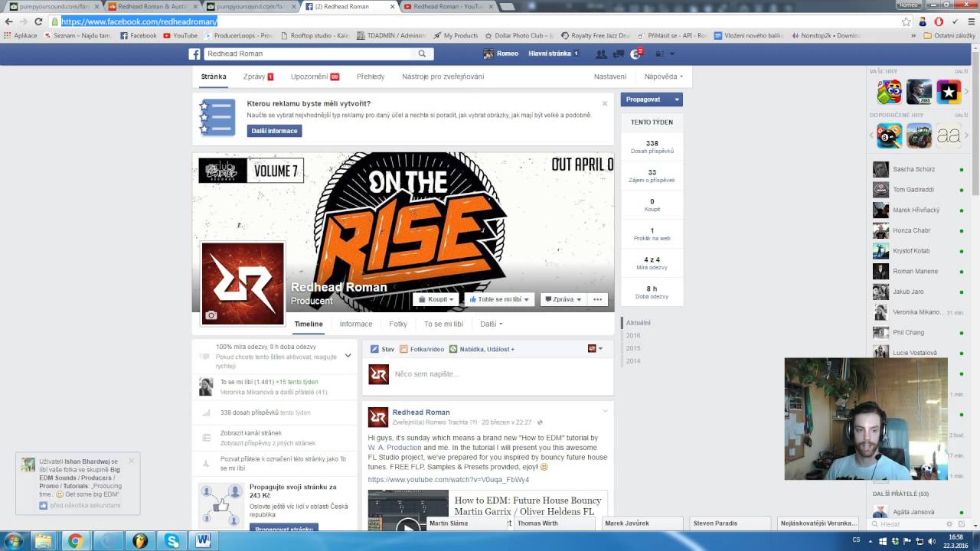Viewport: 980px width, 551px height.
Task: Open notifications globe icon with badge
Action: point(635,54)
